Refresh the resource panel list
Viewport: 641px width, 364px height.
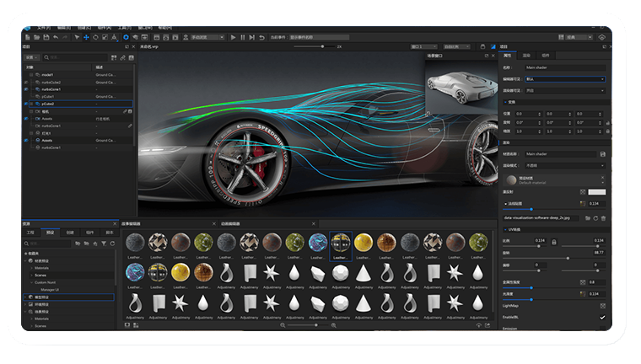pyautogui.click(x=112, y=244)
